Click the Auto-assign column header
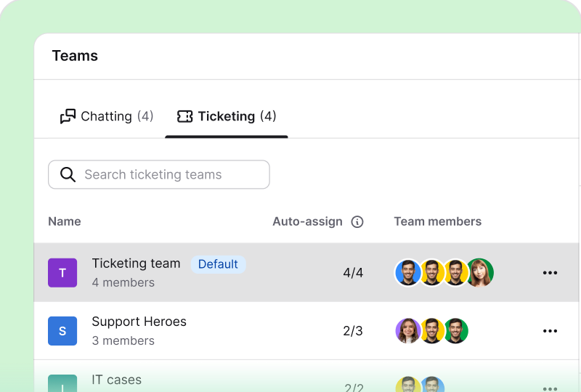 tap(307, 221)
